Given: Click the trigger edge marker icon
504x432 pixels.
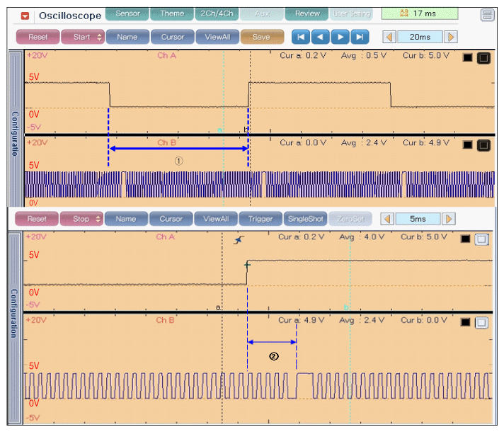Looking at the screenshot, I should [x=239, y=240].
